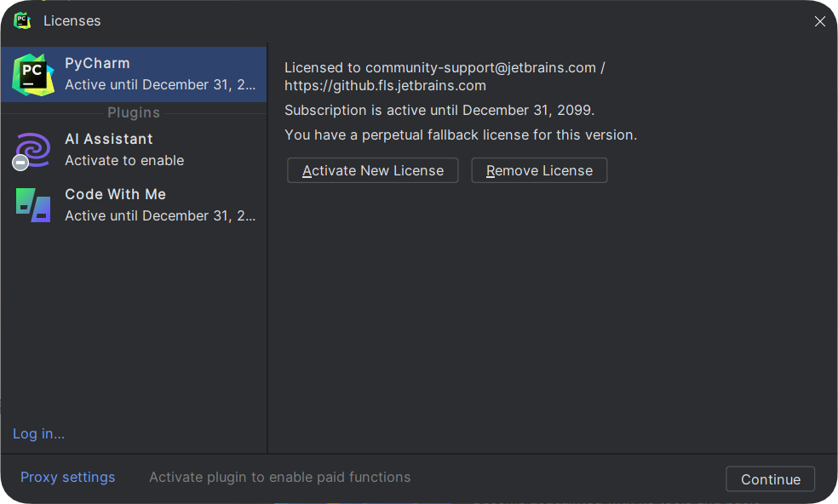Viewport: 838px width, 504px height.
Task: Open the "Log in..." link
Action: pyautogui.click(x=38, y=433)
